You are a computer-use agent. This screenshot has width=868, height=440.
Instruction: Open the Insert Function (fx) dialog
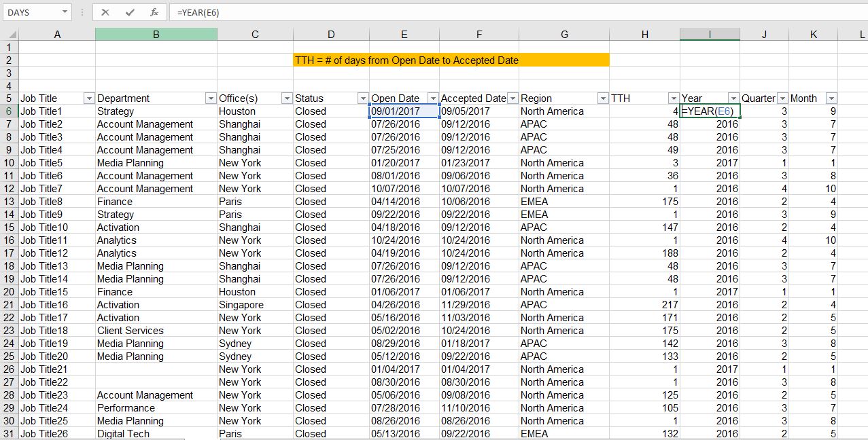tap(154, 12)
